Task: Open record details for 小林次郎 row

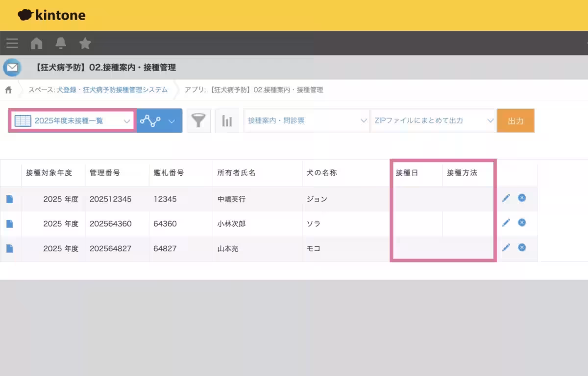Action: pyautogui.click(x=10, y=224)
